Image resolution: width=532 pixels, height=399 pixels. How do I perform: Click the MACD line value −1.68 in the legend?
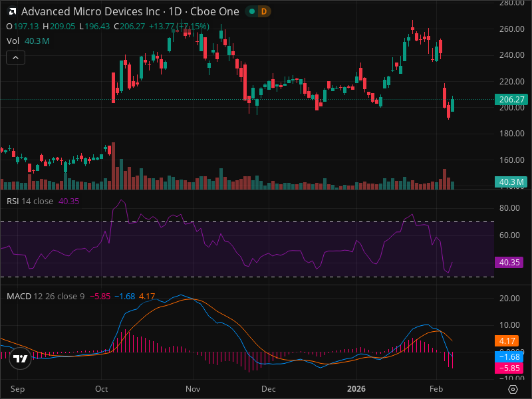pyautogui.click(x=124, y=296)
